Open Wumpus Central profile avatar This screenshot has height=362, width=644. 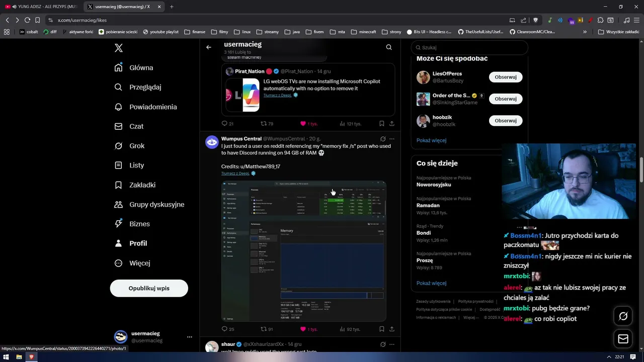(212, 142)
